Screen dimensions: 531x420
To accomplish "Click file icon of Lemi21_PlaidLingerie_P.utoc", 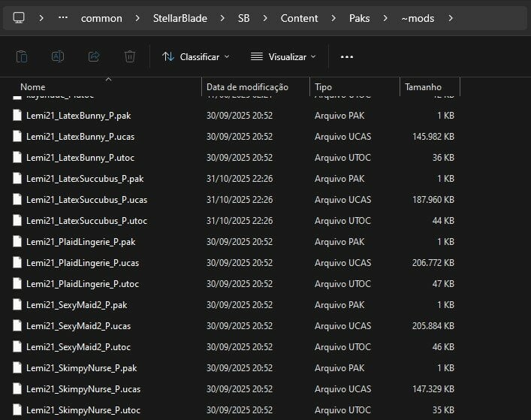I will pyautogui.click(x=17, y=283).
